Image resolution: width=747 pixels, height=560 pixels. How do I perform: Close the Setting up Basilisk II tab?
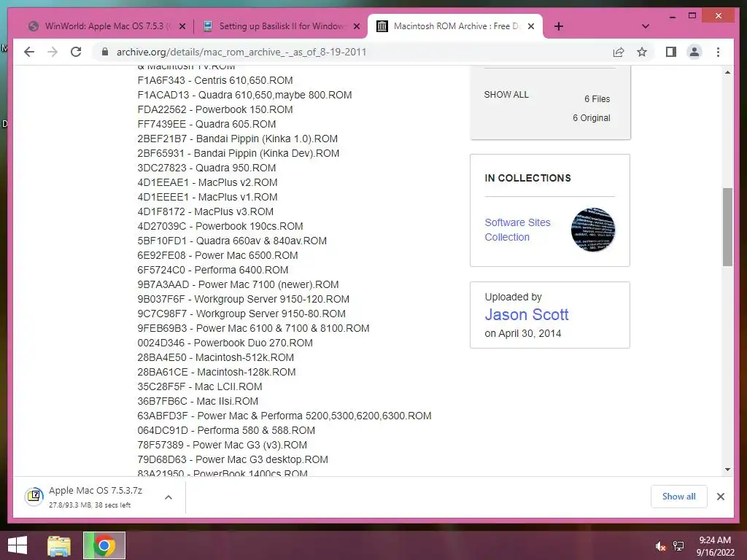[x=356, y=26]
